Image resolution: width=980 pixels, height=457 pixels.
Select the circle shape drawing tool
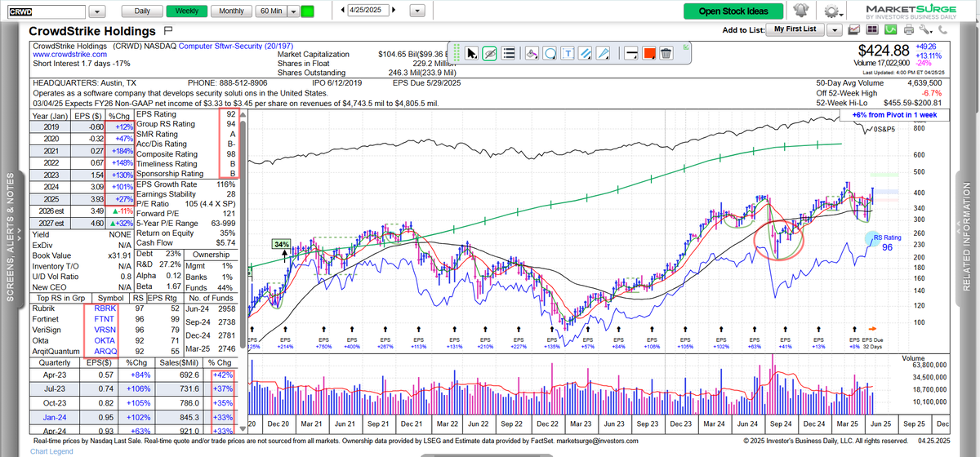coord(550,53)
